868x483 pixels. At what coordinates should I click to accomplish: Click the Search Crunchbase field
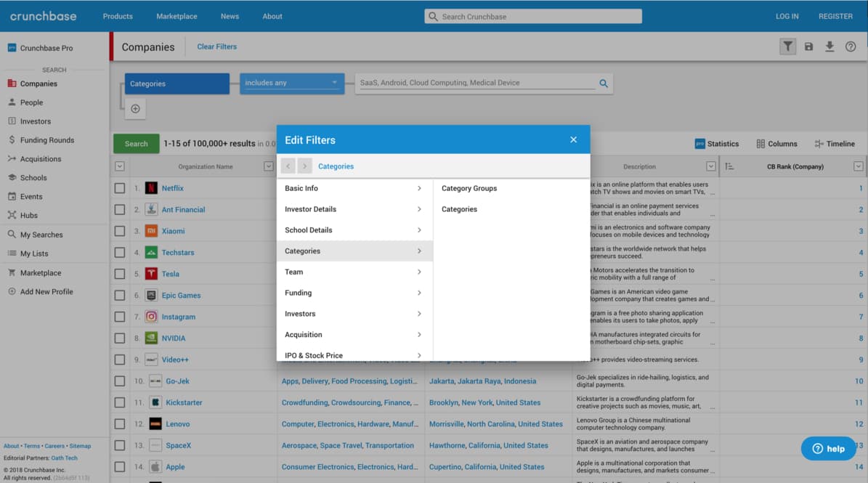point(533,17)
